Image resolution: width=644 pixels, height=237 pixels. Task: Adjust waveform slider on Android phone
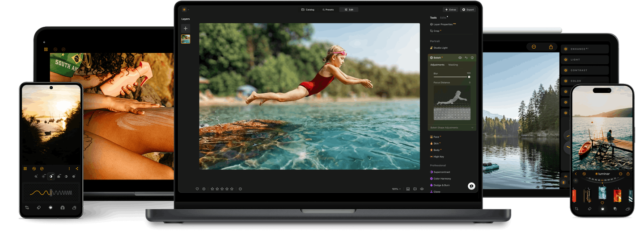click(x=51, y=193)
